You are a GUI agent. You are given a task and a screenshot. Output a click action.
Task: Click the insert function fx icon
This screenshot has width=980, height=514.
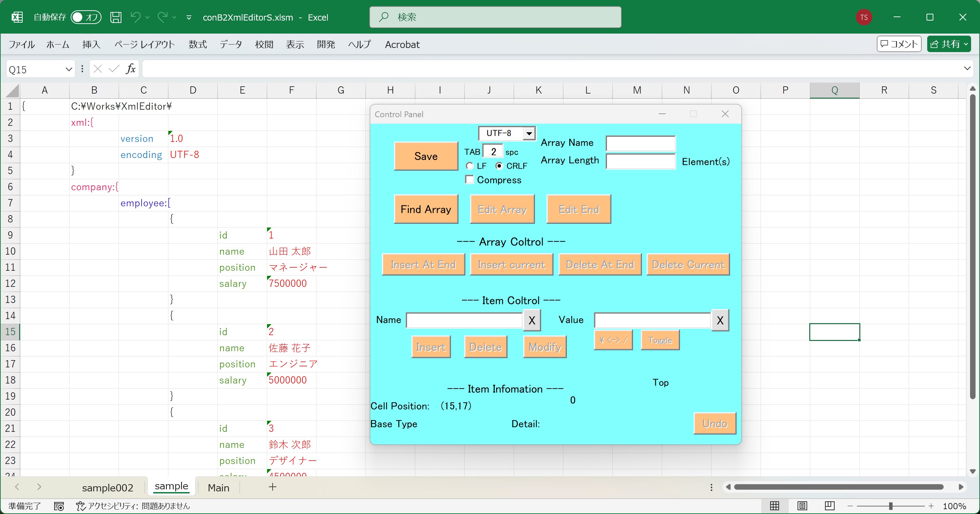(131, 69)
